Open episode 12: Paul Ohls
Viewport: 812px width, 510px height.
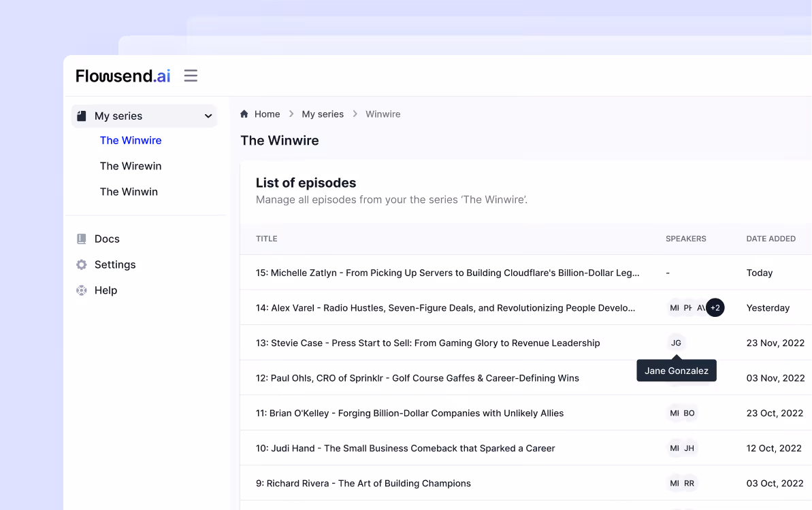pos(417,378)
